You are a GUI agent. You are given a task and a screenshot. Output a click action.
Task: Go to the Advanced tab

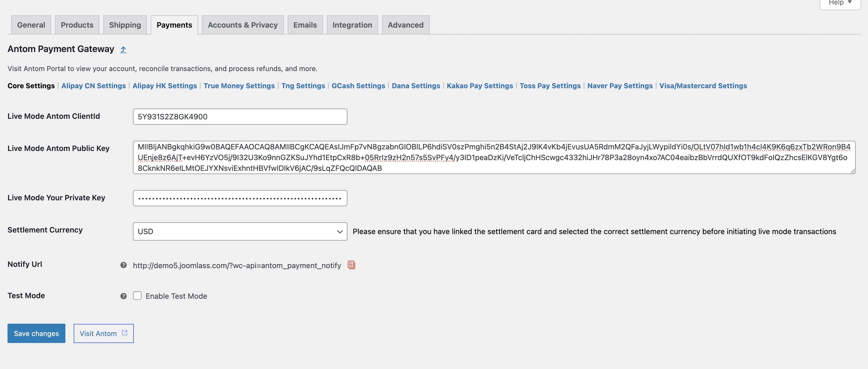pyautogui.click(x=405, y=25)
